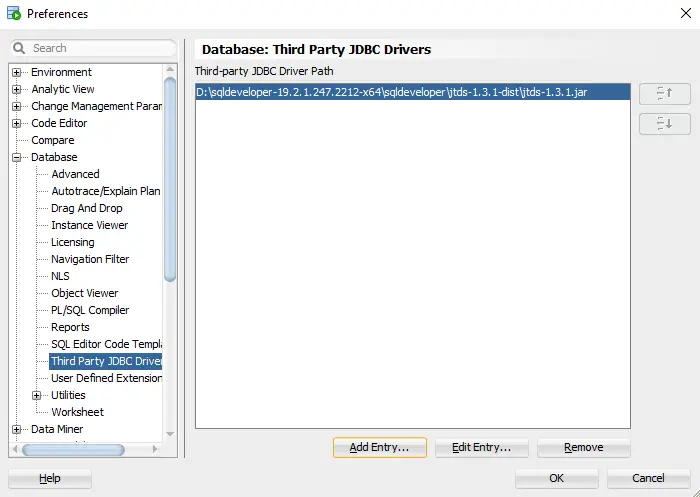Viewport: 700px width, 497px height.
Task: Select Object Viewer preferences
Action: click(x=84, y=293)
